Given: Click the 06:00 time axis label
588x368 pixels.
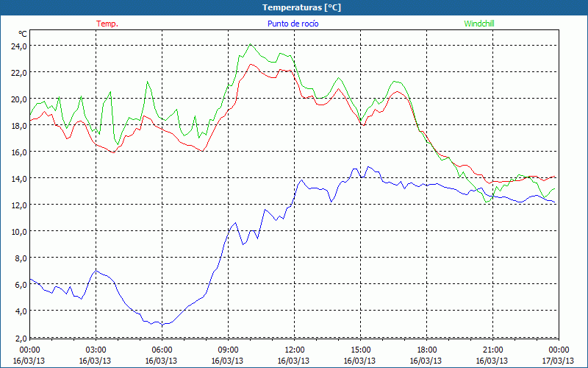Looking at the screenshot, I should pos(162,350).
